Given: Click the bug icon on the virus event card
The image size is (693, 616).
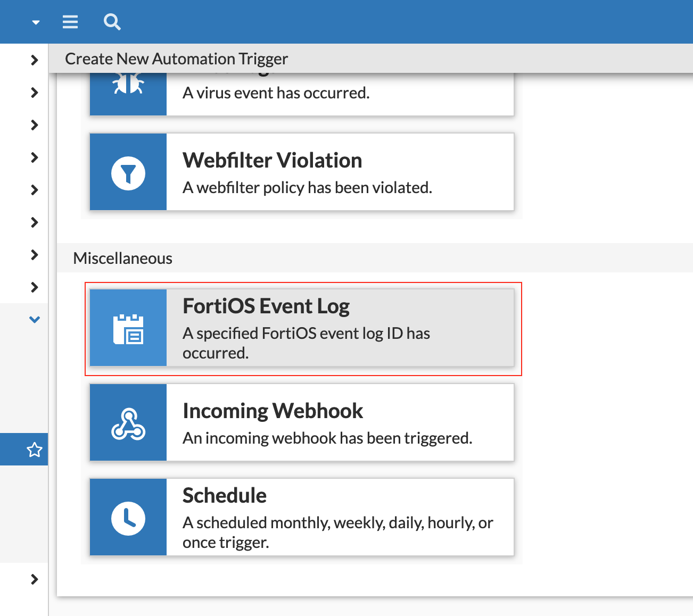Looking at the screenshot, I should 128,85.
